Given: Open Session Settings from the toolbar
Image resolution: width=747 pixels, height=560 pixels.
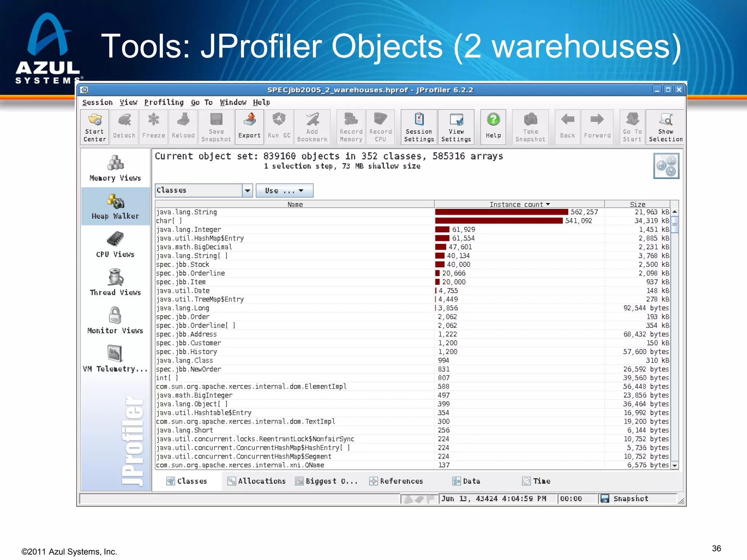Looking at the screenshot, I should [x=419, y=127].
